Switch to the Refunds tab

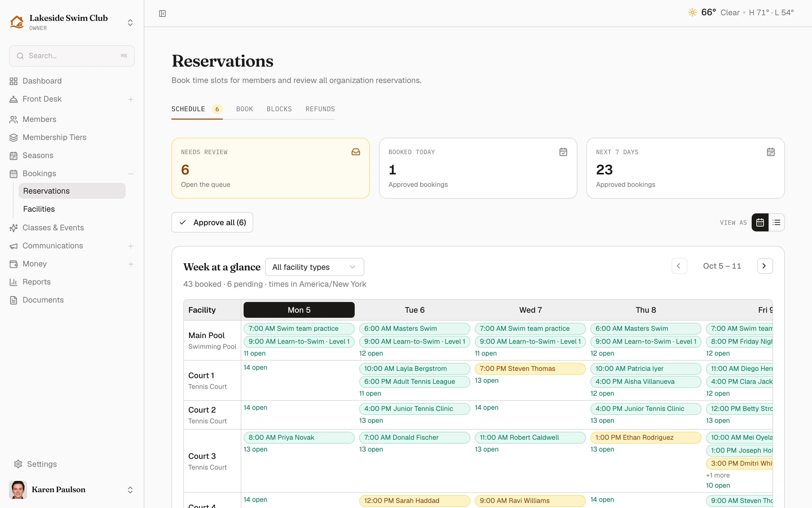pos(320,109)
